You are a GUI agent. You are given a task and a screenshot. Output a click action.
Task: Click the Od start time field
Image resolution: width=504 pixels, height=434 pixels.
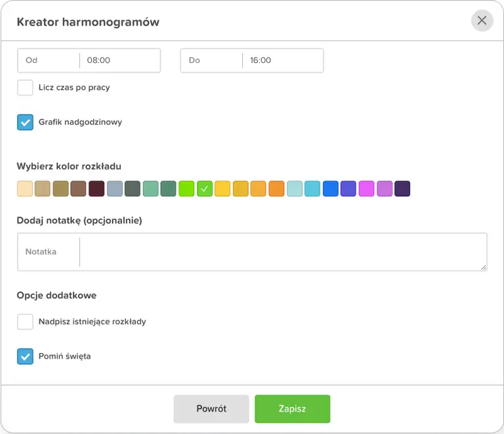tap(119, 60)
